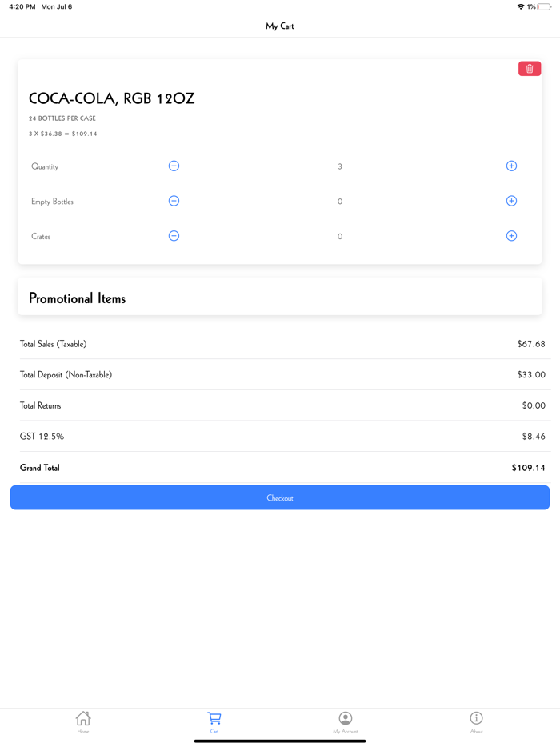Increase Crates count
The width and height of the screenshot is (560, 747).
coord(511,236)
